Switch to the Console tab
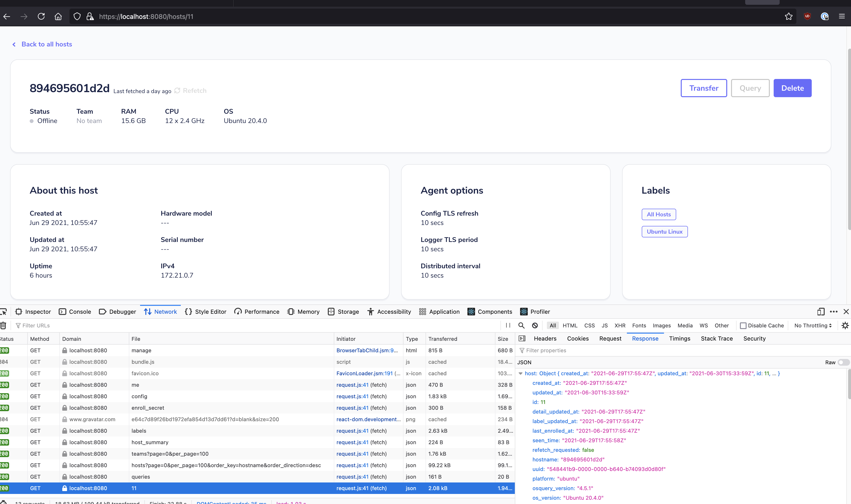This screenshot has height=504, width=851. click(x=75, y=311)
